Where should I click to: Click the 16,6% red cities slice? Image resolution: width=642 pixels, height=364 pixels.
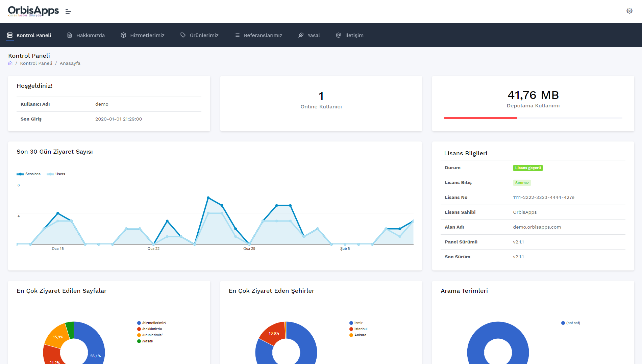[274, 333]
